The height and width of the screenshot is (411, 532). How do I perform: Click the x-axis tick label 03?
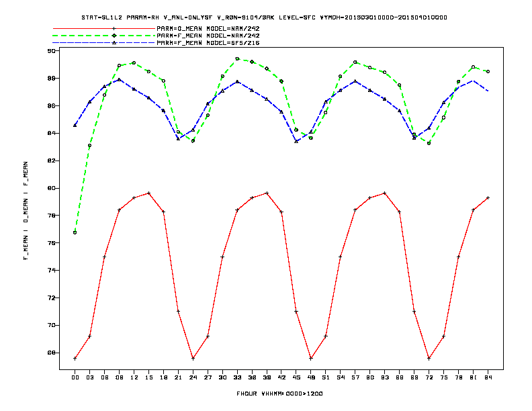(89, 377)
